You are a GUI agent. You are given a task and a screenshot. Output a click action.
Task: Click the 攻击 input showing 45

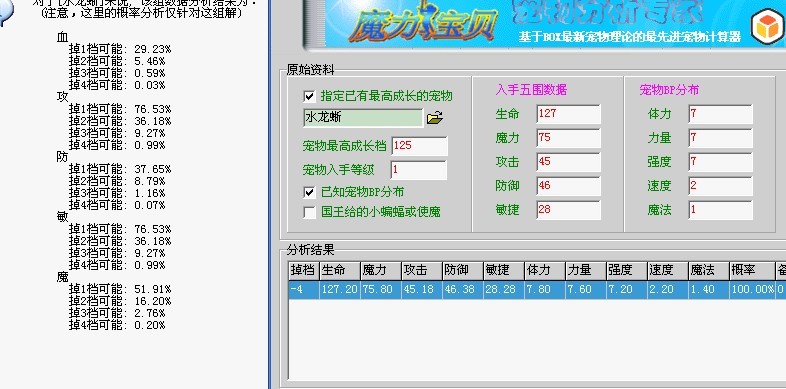point(568,162)
